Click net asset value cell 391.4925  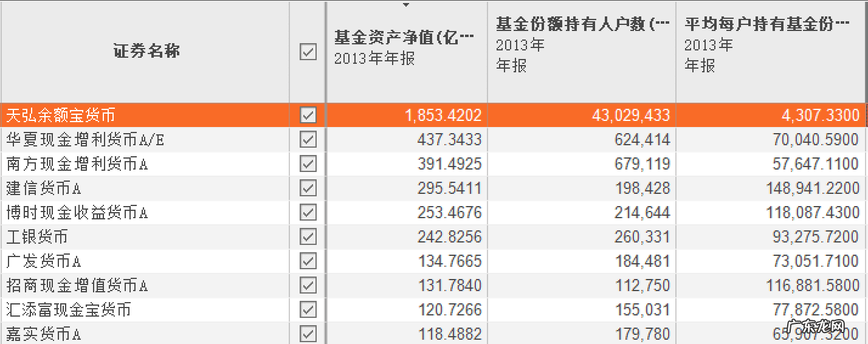point(407,164)
